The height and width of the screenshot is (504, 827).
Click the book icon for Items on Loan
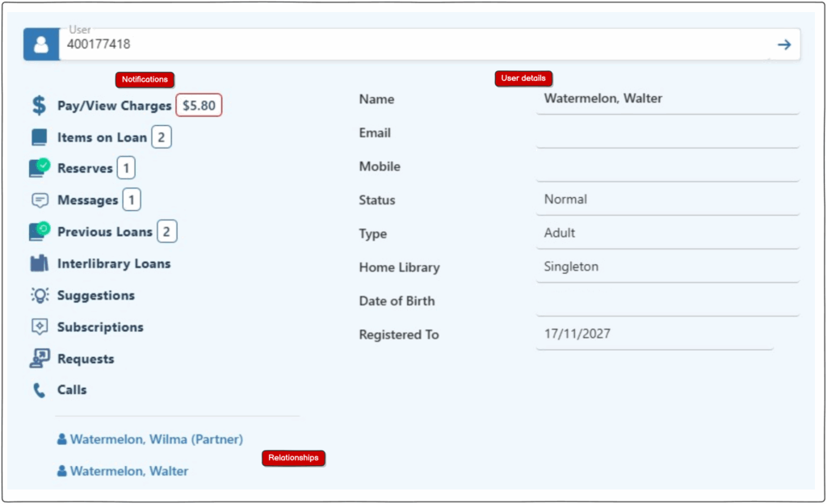[39, 137]
